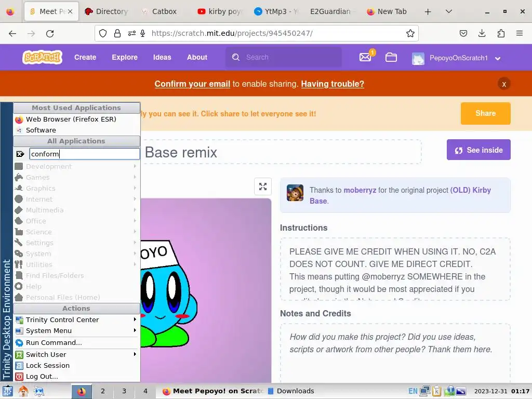This screenshot has height=399, width=532.
Task: Click the site padlock icon
Action: click(x=117, y=33)
